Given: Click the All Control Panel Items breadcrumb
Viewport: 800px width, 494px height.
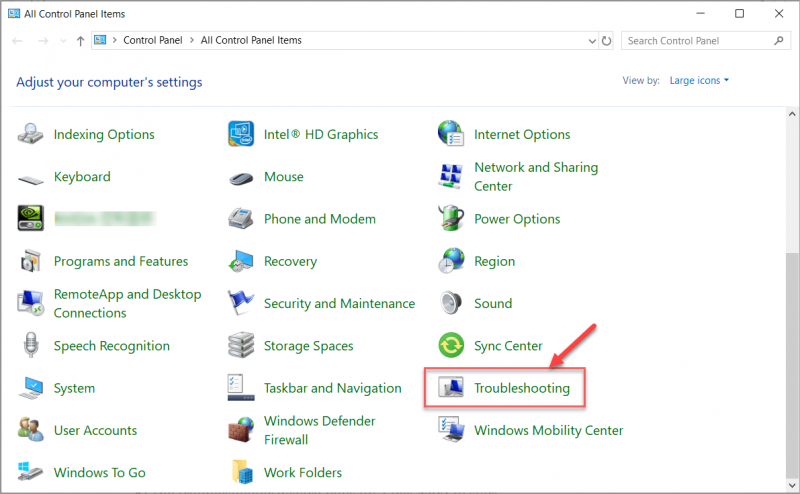Looking at the screenshot, I should (x=251, y=40).
